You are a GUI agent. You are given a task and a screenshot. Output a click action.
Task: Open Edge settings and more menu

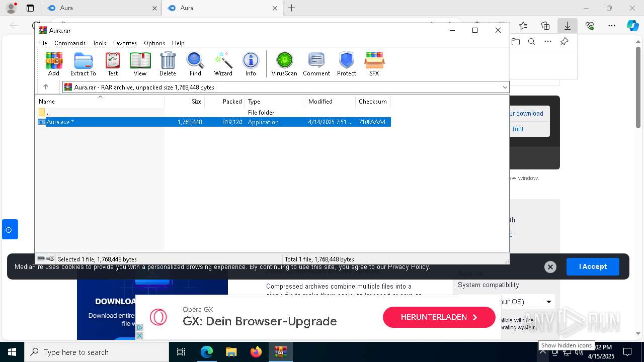tap(612, 26)
